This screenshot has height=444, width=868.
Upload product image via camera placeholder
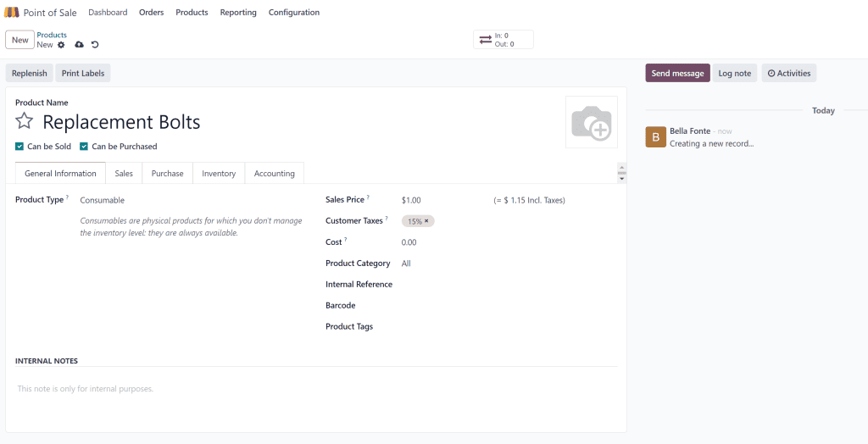click(x=591, y=122)
